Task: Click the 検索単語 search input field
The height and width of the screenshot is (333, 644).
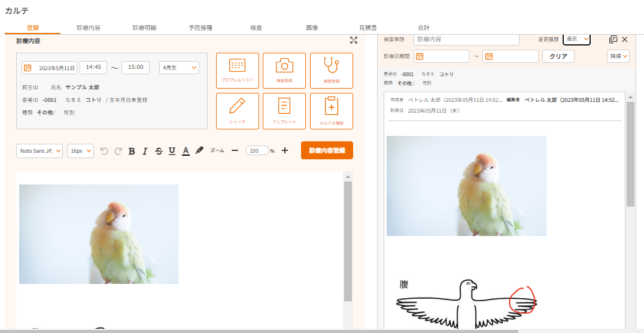Action: (467, 40)
